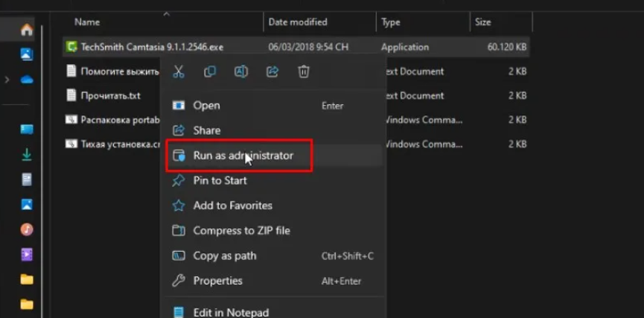Go to Downloads via sidebar arrow icon
Viewport: 644px width, 318px height.
[27, 155]
